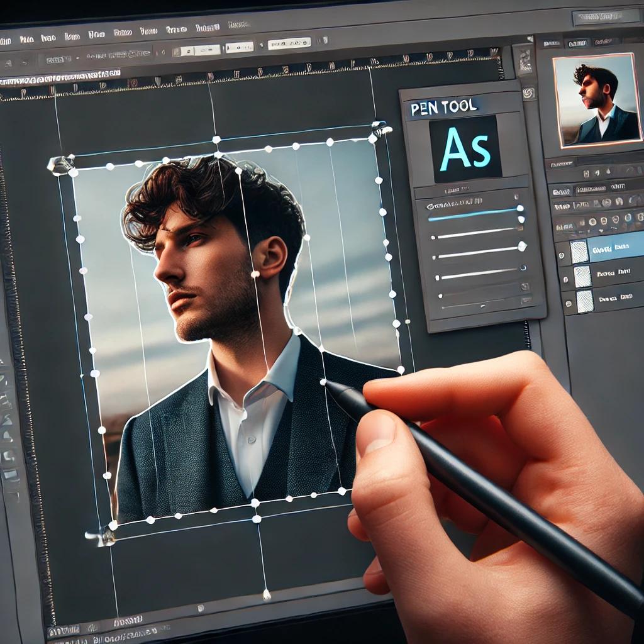Select the 'PEN TOOL' panel title
644x644 pixels.
click(x=444, y=107)
